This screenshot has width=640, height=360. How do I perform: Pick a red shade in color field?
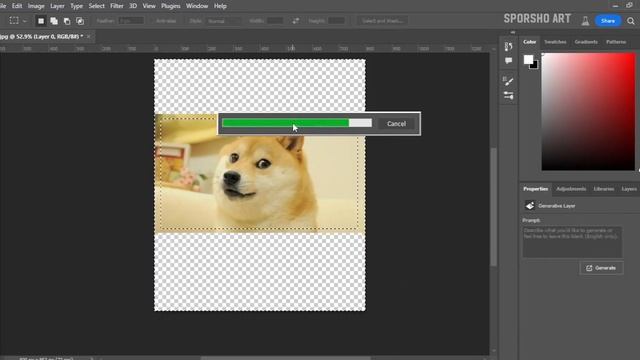pyautogui.click(x=588, y=111)
